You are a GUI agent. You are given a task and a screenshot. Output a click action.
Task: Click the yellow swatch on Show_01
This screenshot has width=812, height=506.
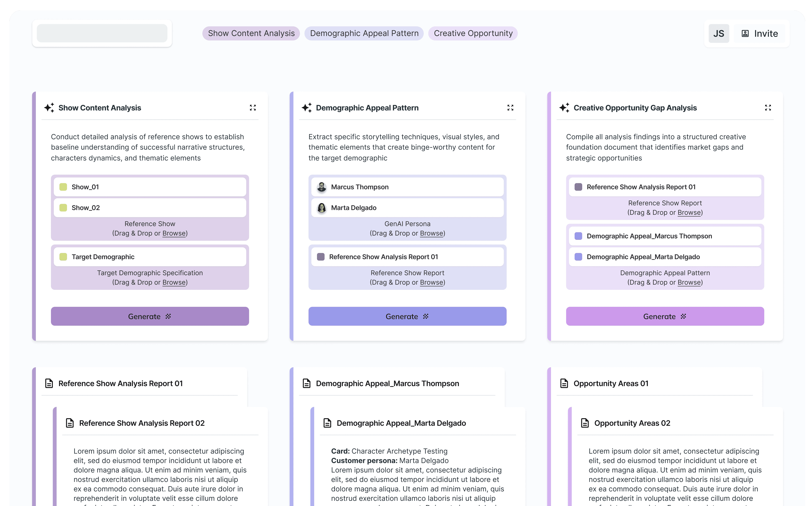pos(63,187)
